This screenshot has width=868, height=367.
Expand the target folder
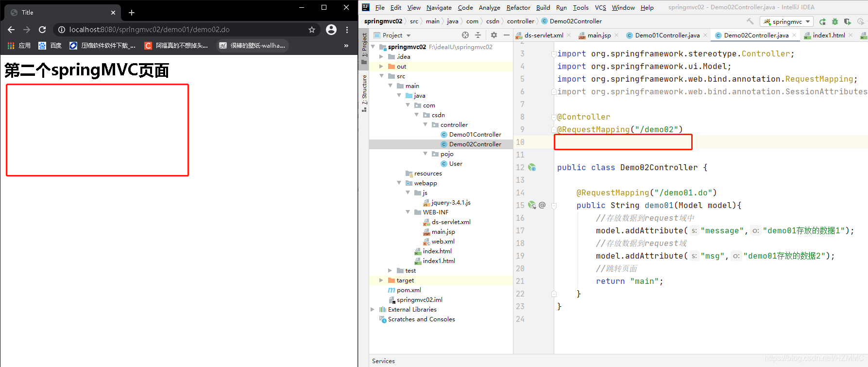381,280
